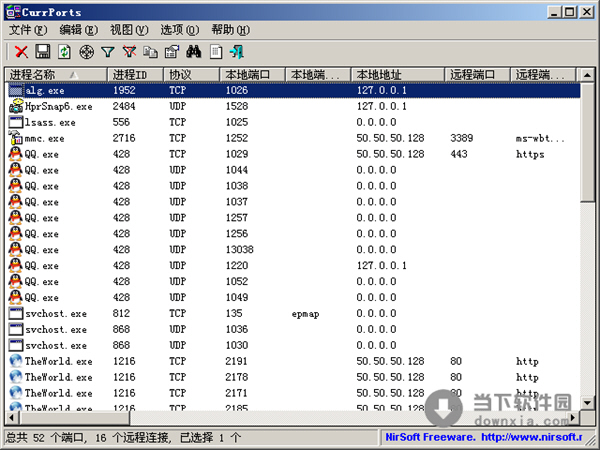Click vertical scrollbar down arrow
Screen dimensions: 600x450
pyautogui.click(x=587, y=402)
